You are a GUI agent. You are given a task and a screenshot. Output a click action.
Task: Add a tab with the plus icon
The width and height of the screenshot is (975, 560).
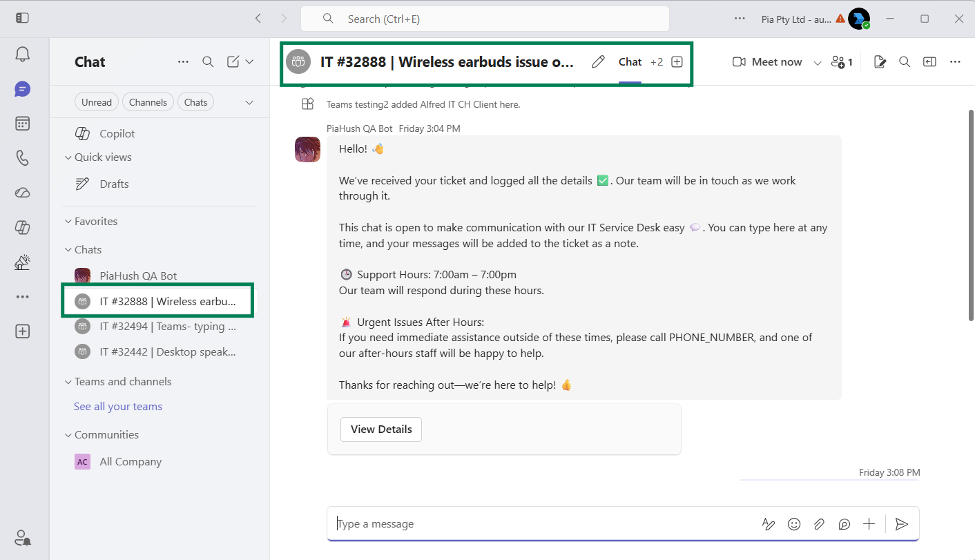click(x=677, y=61)
